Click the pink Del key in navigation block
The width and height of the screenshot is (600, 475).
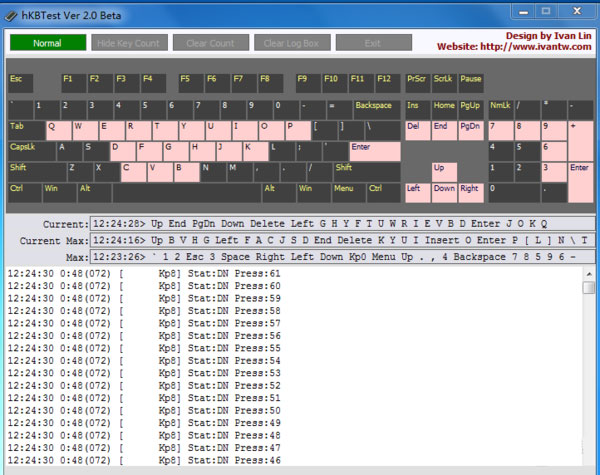click(x=417, y=130)
